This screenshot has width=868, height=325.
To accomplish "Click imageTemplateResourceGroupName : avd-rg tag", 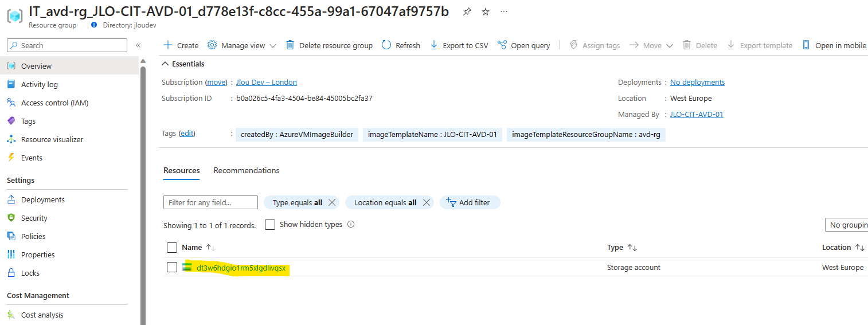I will click(x=586, y=135).
